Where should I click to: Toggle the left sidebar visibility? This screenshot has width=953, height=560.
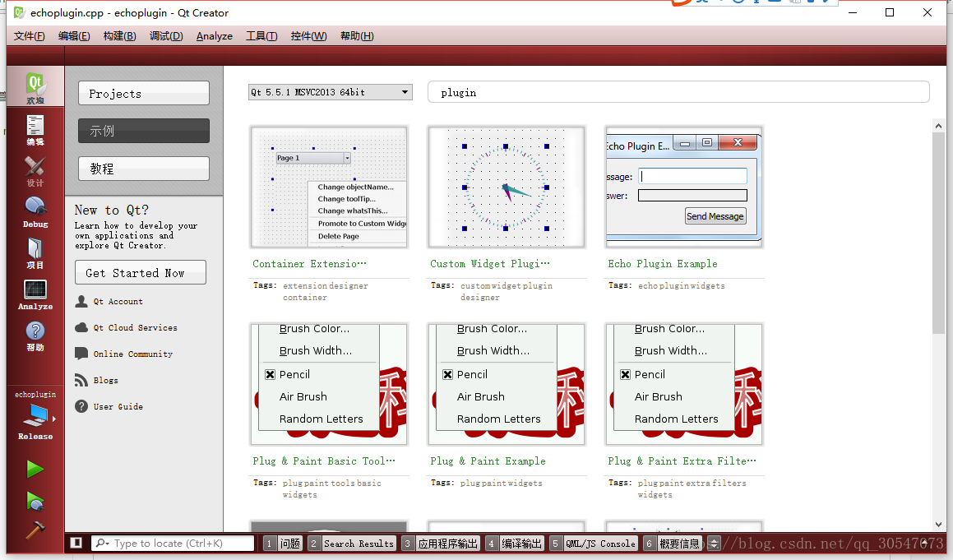coord(76,543)
